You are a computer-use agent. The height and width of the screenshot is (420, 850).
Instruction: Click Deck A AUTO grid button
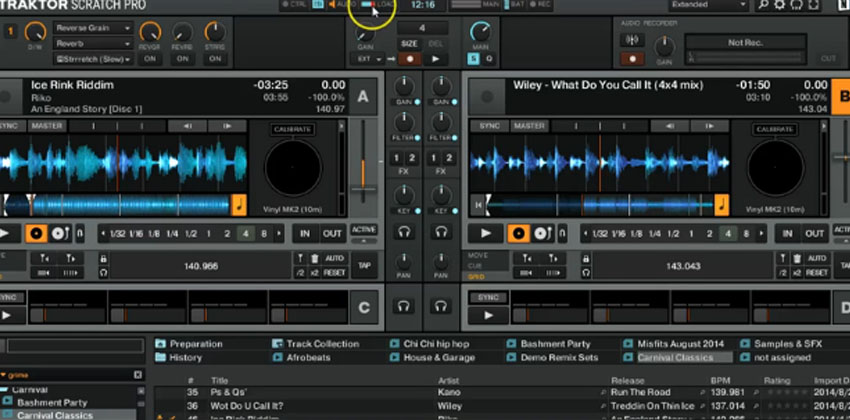pyautogui.click(x=334, y=259)
